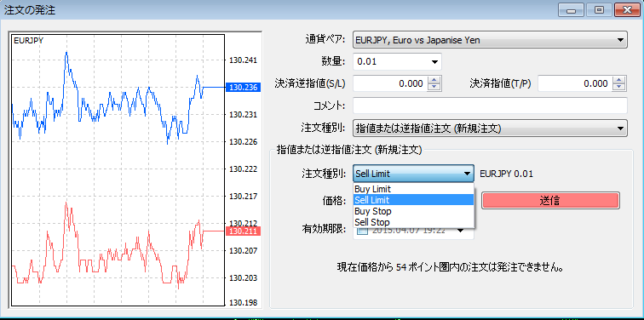Decrease 決済逆指値(S/L) with the down arrow

pyautogui.click(x=434, y=88)
